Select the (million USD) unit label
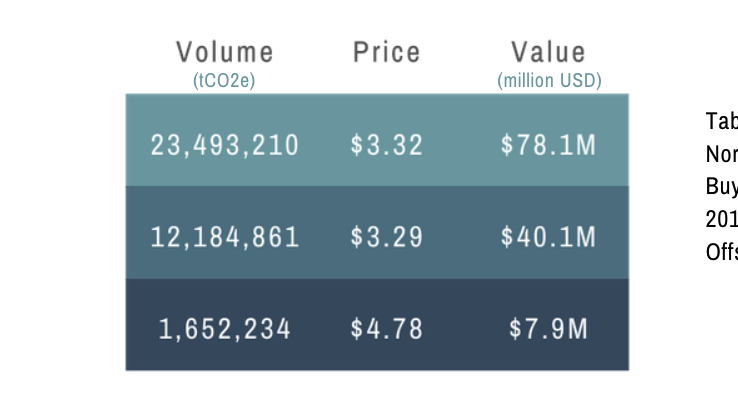The height and width of the screenshot is (404, 738). click(549, 81)
